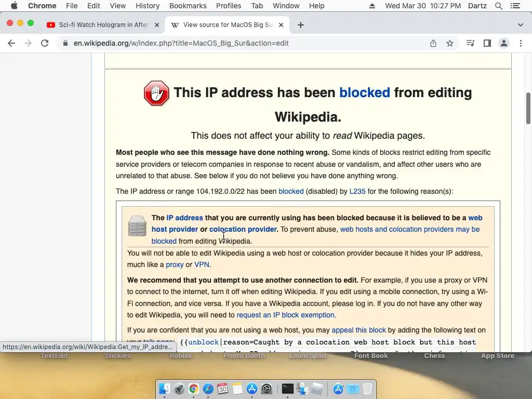Open Launchpad from the Dock

[179, 389]
